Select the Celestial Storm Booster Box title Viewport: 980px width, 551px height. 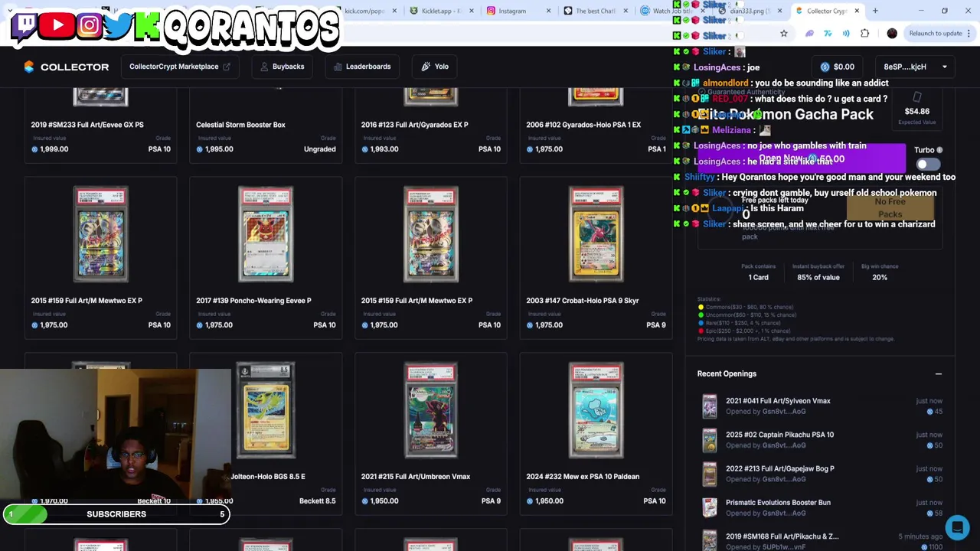pos(240,125)
